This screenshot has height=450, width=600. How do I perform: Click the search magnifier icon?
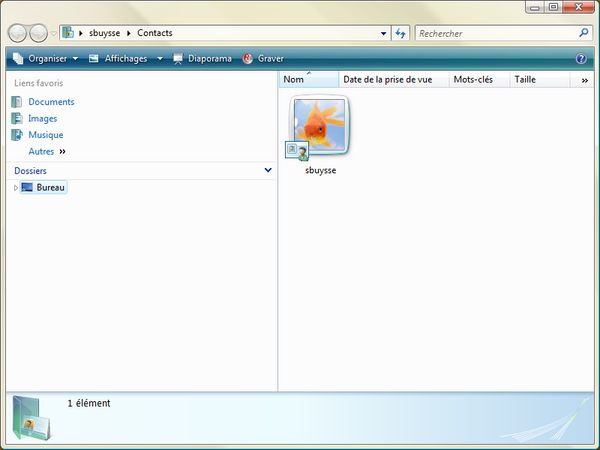(584, 33)
